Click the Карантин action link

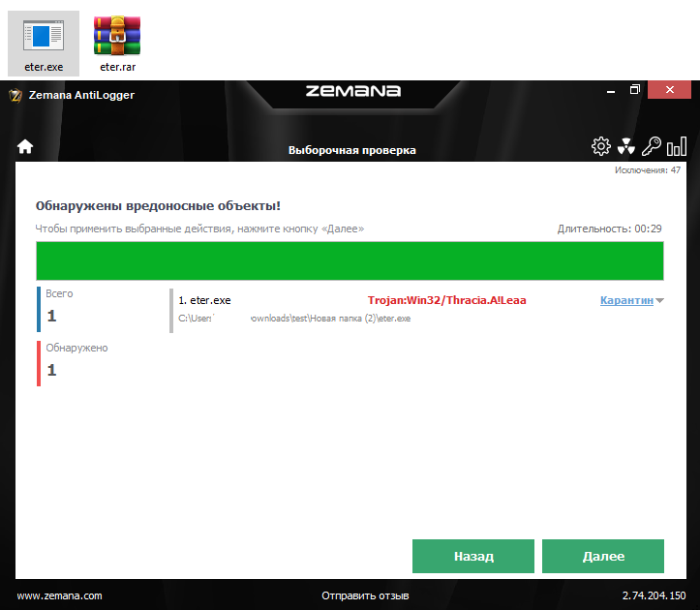point(626,300)
